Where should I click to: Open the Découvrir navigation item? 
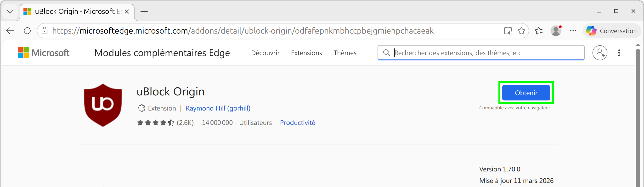pyautogui.click(x=265, y=53)
